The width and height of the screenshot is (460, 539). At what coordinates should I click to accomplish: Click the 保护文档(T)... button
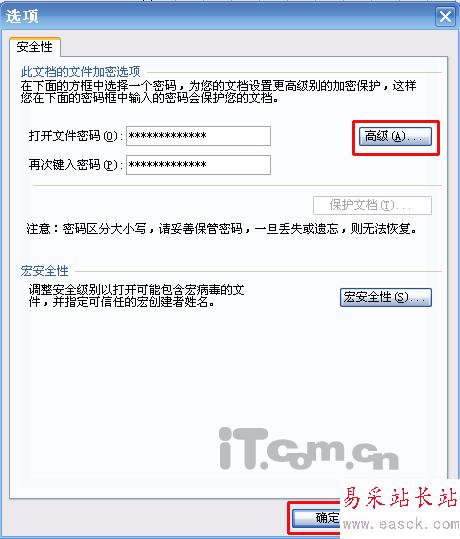pos(372,205)
